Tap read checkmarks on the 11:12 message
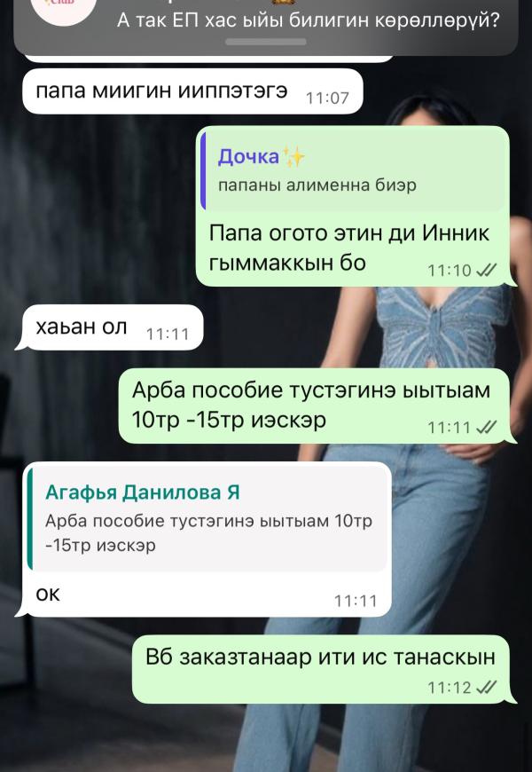 click(x=487, y=687)
